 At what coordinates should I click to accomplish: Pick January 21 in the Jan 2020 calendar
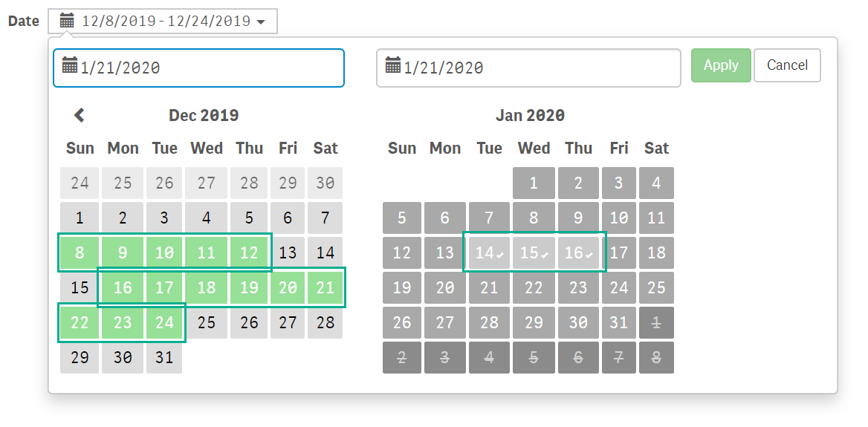click(x=489, y=287)
